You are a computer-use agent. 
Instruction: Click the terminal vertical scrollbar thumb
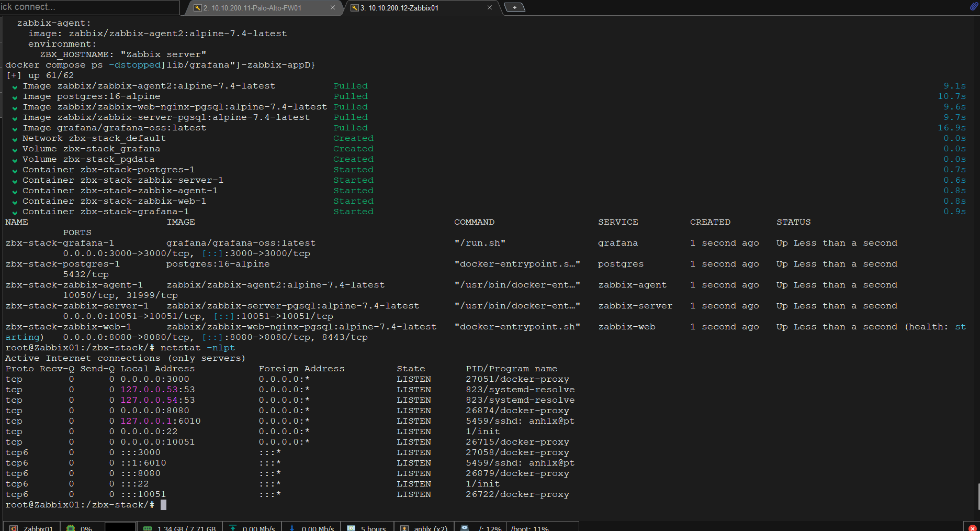(978, 496)
